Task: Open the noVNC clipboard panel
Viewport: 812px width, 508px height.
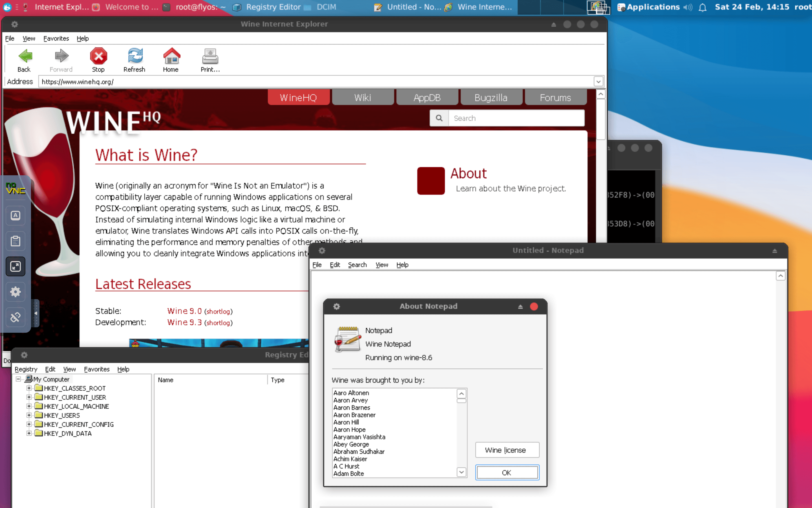Action: click(x=16, y=241)
